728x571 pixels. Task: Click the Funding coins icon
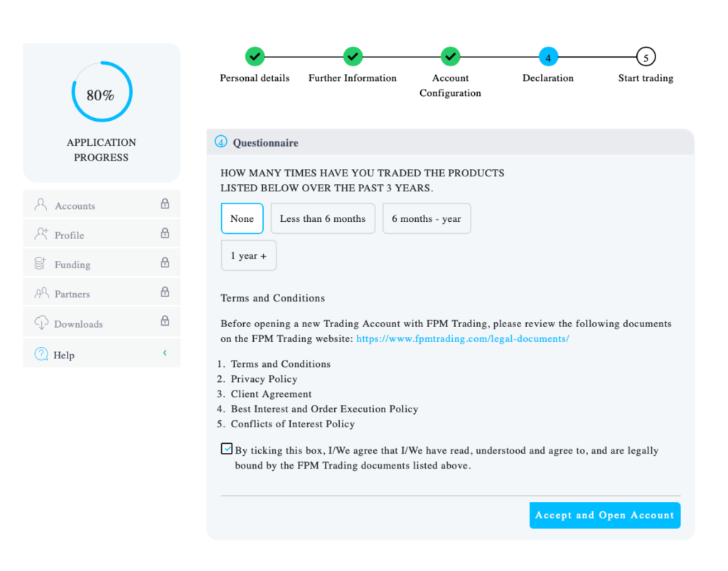[41, 264]
